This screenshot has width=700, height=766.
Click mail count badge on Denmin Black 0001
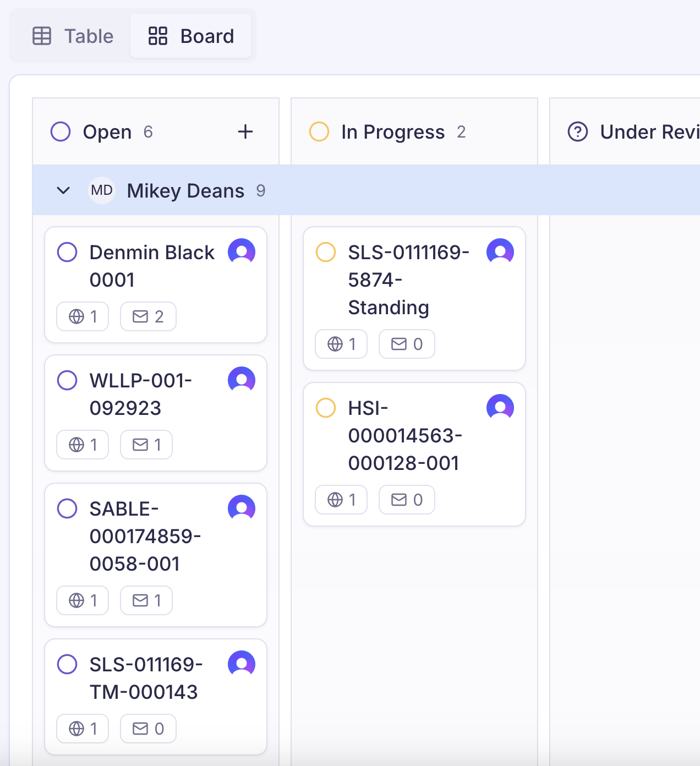(x=148, y=316)
